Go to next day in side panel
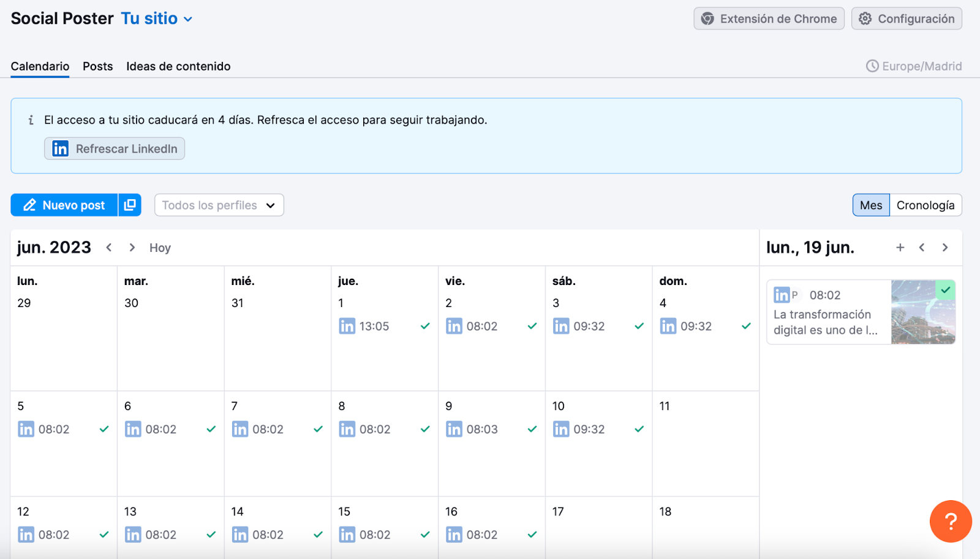The width and height of the screenshot is (980, 559). tap(945, 247)
